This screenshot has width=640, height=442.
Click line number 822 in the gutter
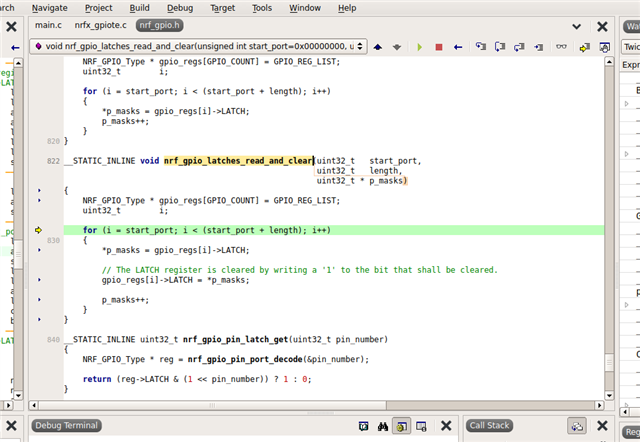pos(53,161)
